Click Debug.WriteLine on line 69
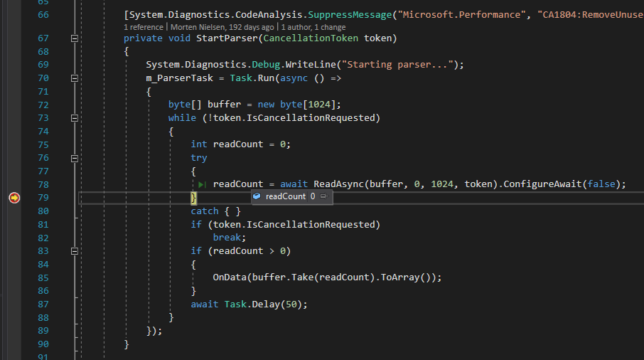The width and height of the screenshot is (644, 360). coord(294,65)
